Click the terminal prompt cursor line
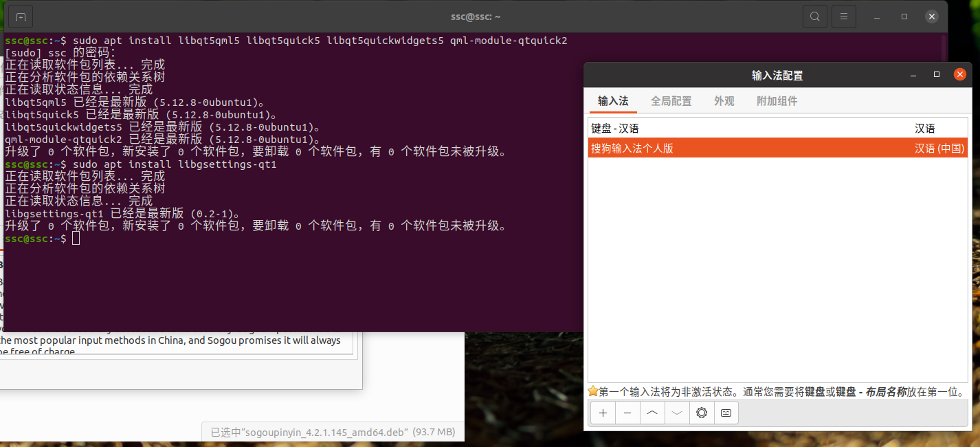Screen dimensions: 980x447 coord(43,239)
